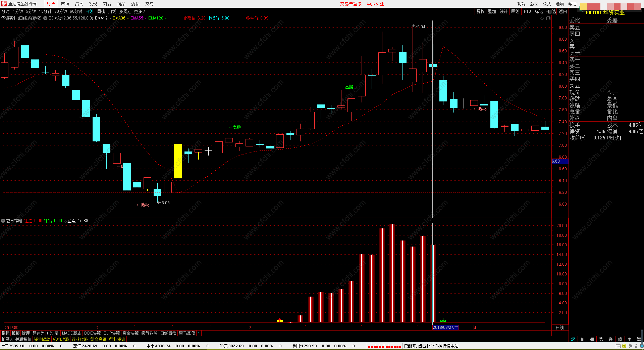Image resolution: width=644 pixels, height=350 pixels.
Task: Click the F10 company info button
Action: pyautogui.click(x=527, y=11)
